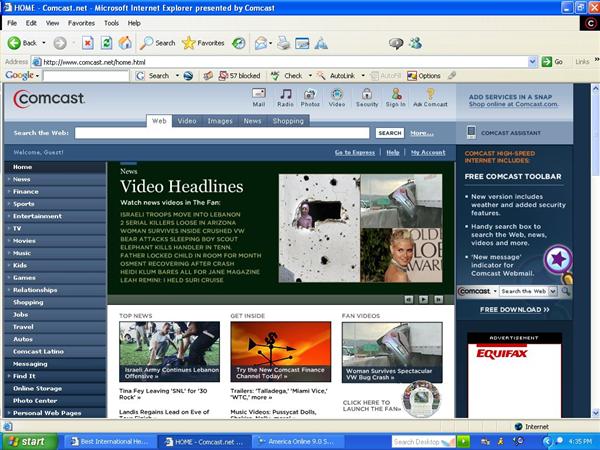600x450 pixels.
Task: Expand the Check dropdown arrow
Action: tap(310, 76)
